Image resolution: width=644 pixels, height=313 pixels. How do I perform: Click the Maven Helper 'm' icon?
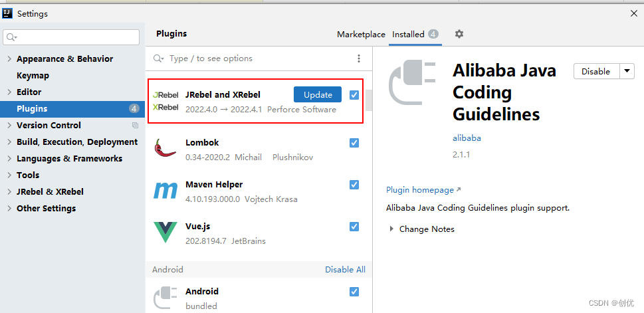coord(165,191)
